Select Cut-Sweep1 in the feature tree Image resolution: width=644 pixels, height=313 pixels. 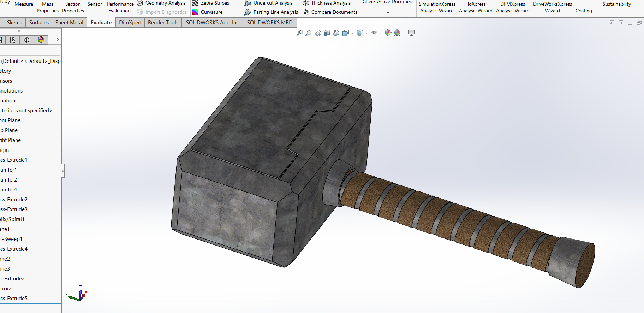tap(11, 239)
